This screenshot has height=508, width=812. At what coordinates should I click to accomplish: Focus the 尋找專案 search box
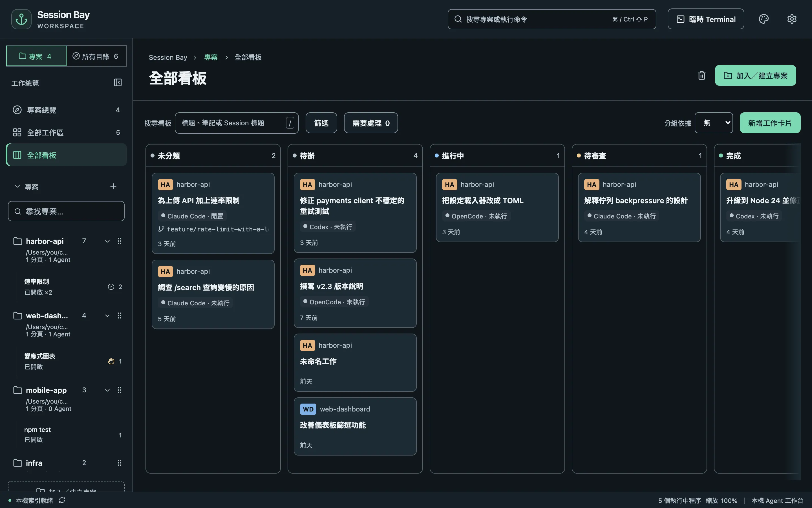[66, 211]
